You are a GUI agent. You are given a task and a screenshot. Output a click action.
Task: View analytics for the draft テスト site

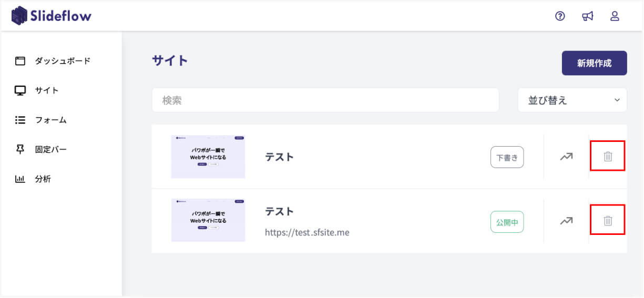[566, 156]
